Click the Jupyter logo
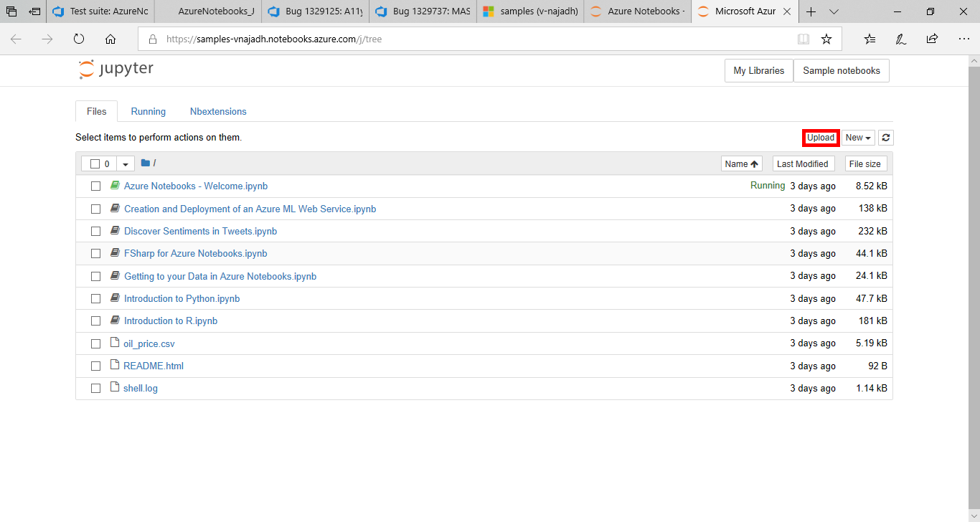This screenshot has width=980, height=522. point(115,68)
